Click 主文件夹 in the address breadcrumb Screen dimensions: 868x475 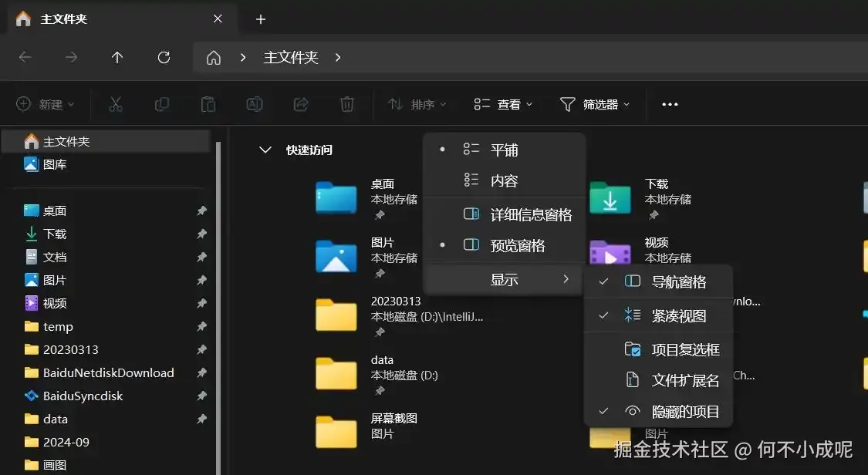pos(291,58)
